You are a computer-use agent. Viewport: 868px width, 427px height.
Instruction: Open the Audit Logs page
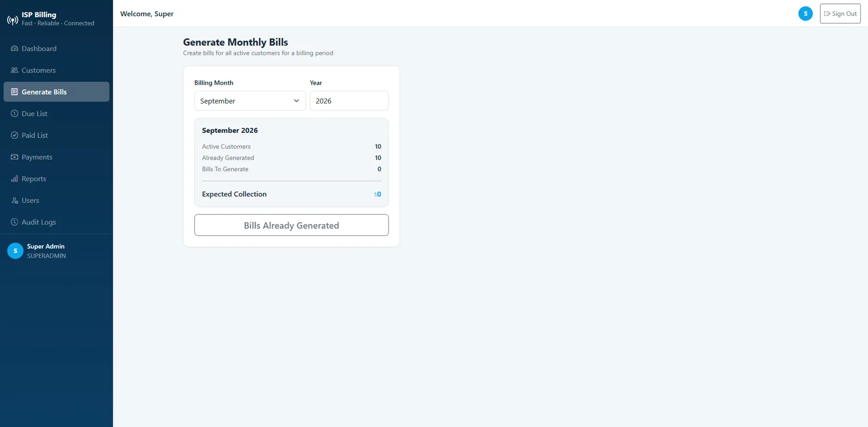point(56,222)
